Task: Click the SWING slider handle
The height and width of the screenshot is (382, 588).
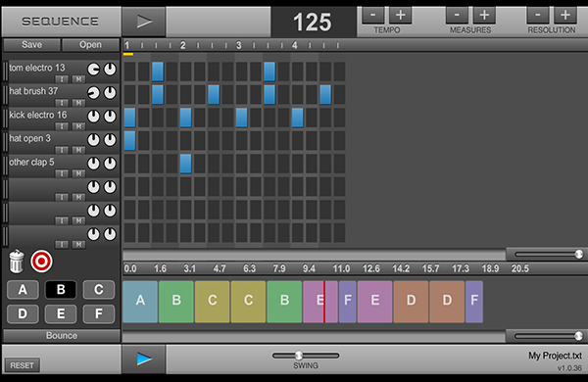Action: (299, 355)
